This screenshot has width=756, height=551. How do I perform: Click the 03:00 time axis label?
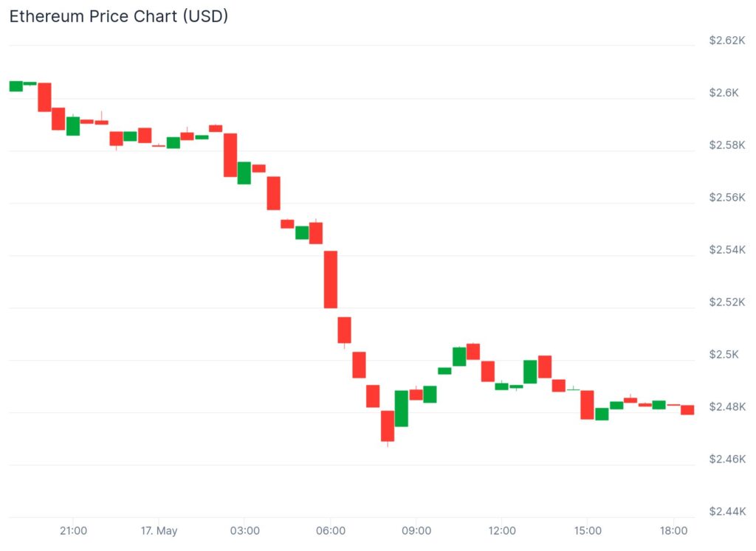[x=244, y=531]
